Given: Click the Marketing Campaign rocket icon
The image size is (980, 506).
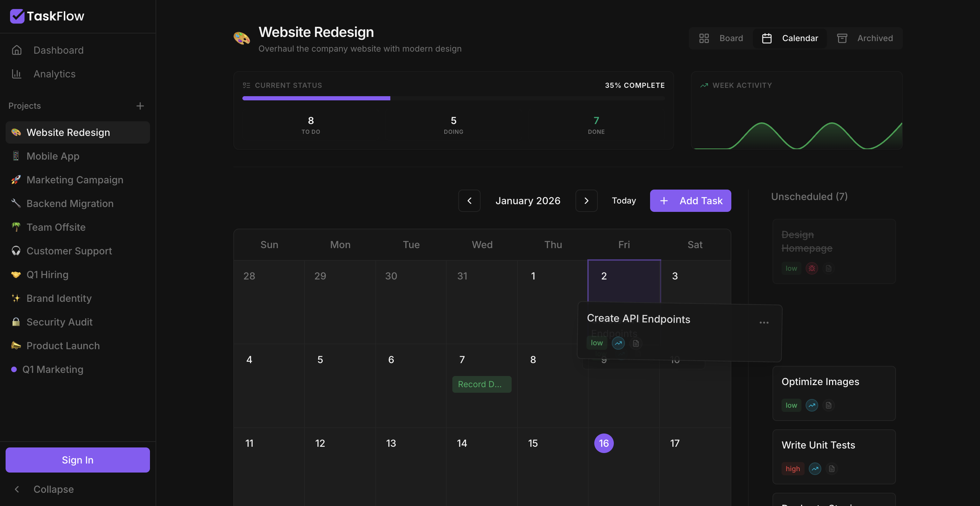Looking at the screenshot, I should tap(16, 180).
